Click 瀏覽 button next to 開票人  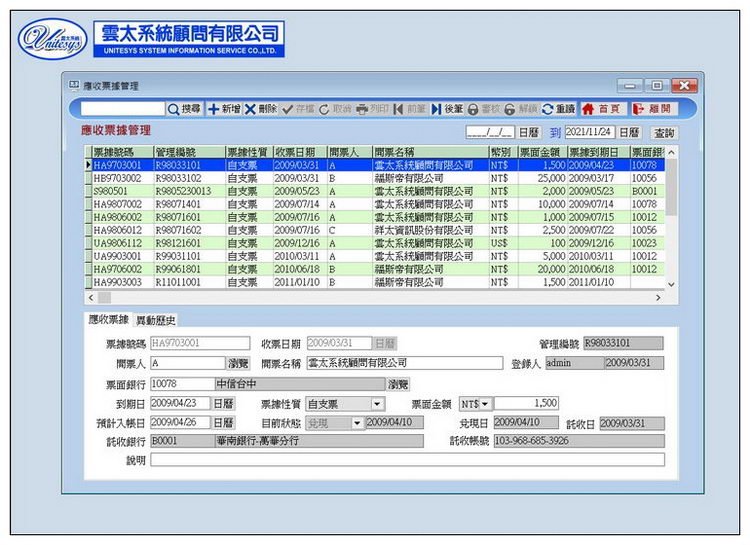tap(238, 363)
